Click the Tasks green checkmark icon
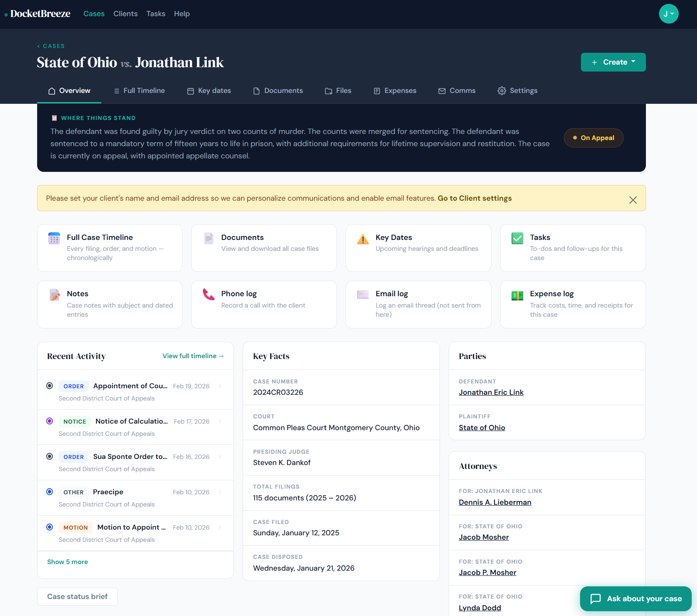697x616 pixels. [x=517, y=239]
